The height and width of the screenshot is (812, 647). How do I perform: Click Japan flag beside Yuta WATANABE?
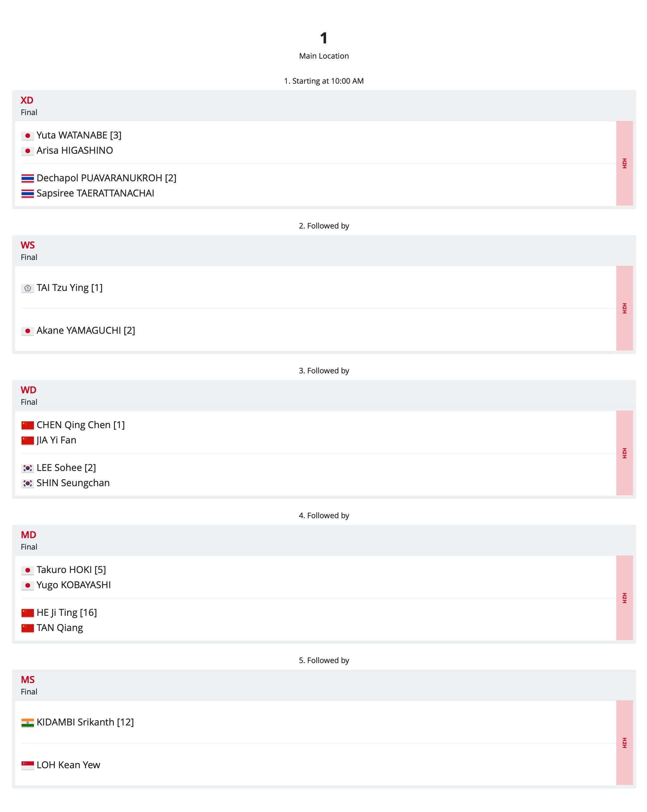tap(28, 136)
